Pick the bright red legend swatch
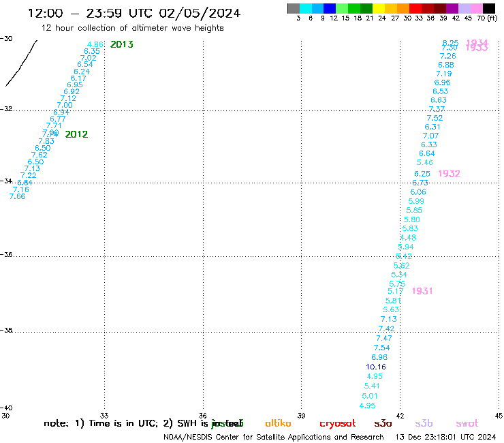 coord(415,8)
